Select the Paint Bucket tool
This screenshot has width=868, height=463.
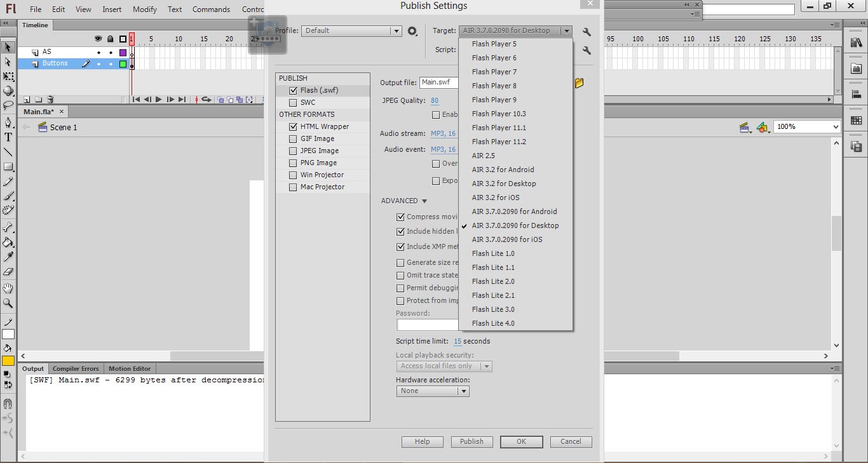(x=8, y=242)
